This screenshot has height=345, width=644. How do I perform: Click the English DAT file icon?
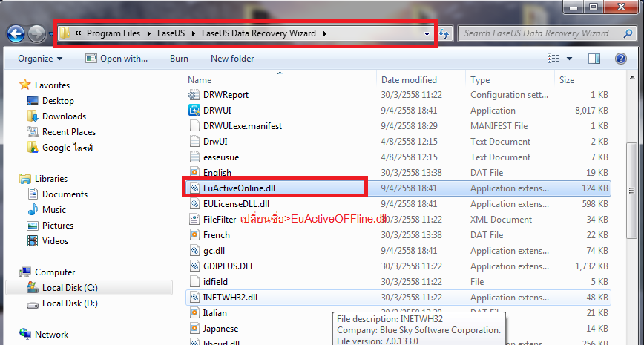[194, 171]
